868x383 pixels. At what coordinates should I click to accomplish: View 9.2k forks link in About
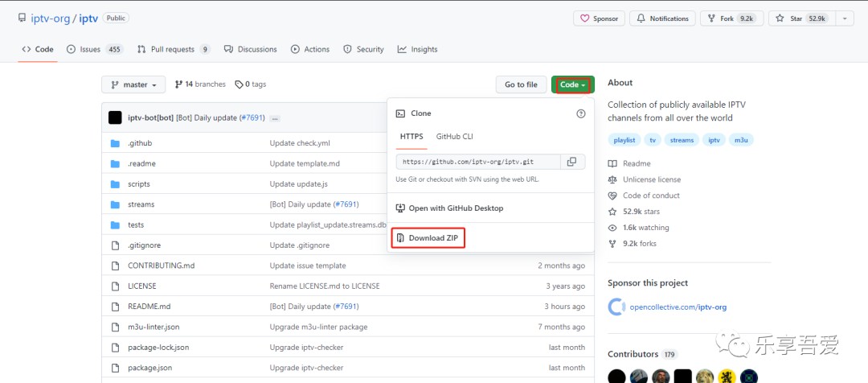click(x=633, y=244)
